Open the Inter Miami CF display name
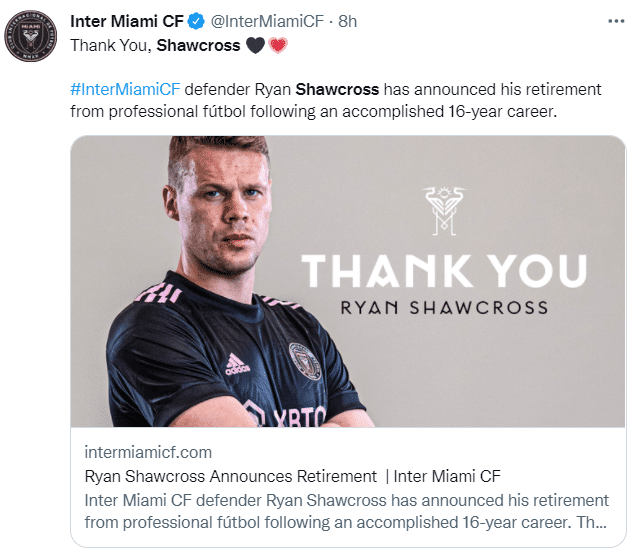Screen dimensions: 635x551 click(123, 21)
